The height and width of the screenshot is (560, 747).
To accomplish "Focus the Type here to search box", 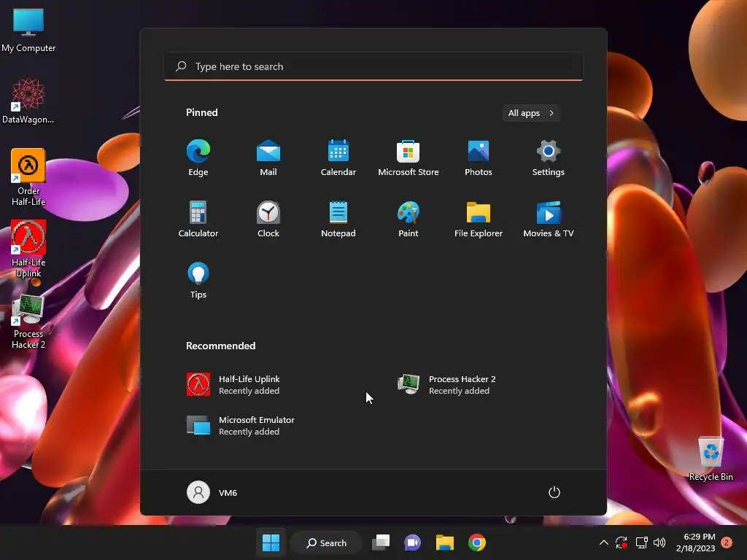I will click(x=373, y=66).
